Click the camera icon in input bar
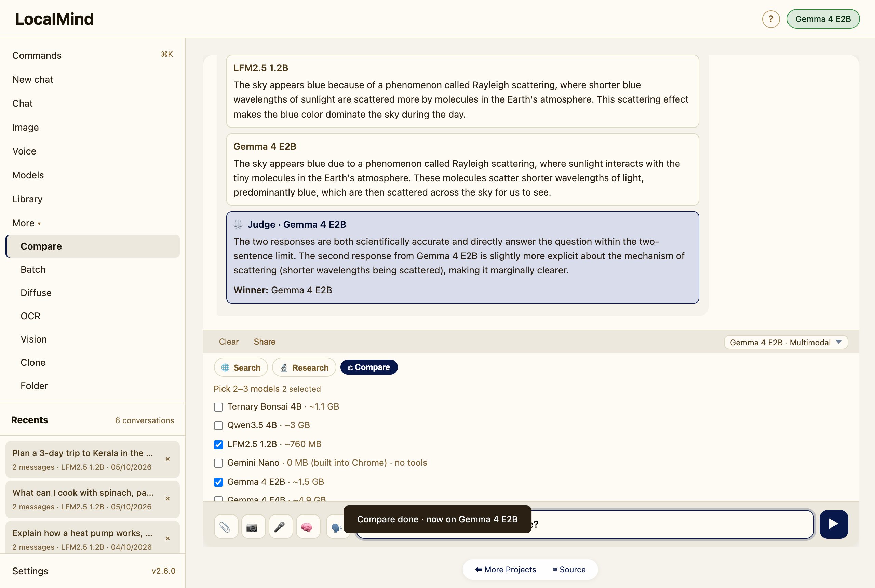875x588 pixels. [x=253, y=527]
